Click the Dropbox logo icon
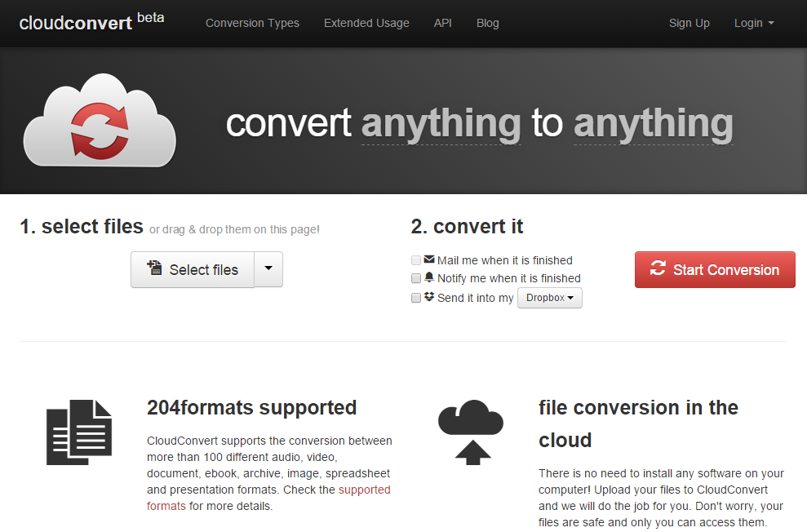The width and height of the screenshot is (807, 532). pos(429,297)
